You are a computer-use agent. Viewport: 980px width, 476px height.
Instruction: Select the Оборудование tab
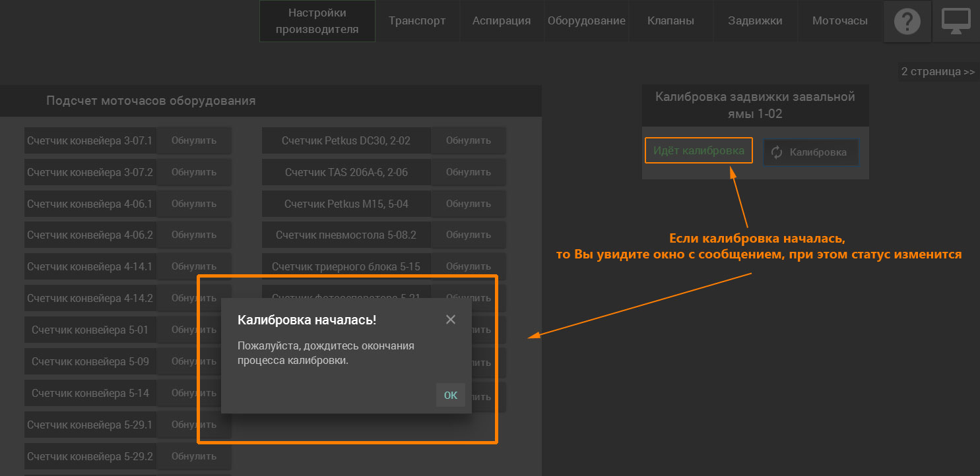[x=586, y=21]
